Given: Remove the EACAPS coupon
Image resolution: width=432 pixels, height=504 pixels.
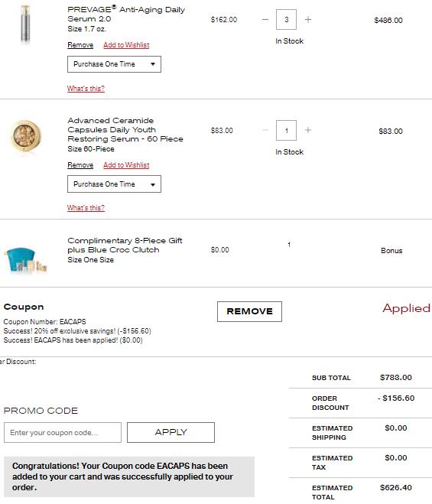Looking at the screenshot, I should point(249,311).
